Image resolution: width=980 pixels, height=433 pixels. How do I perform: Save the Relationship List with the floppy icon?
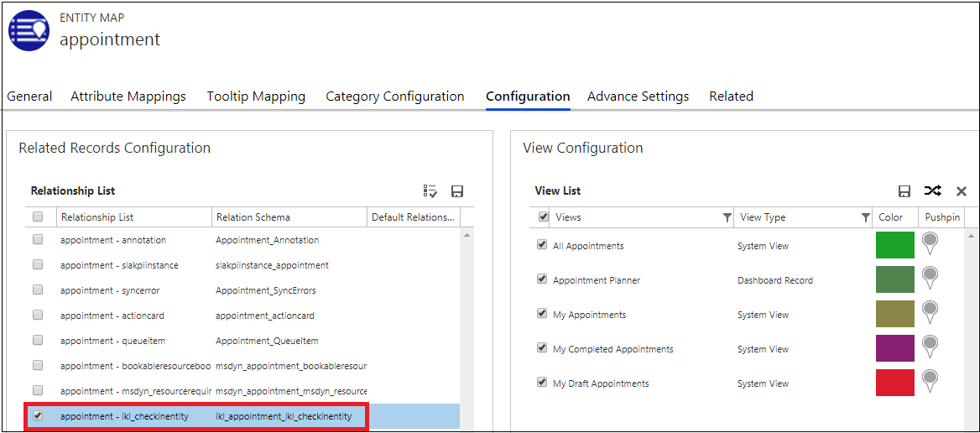(457, 191)
